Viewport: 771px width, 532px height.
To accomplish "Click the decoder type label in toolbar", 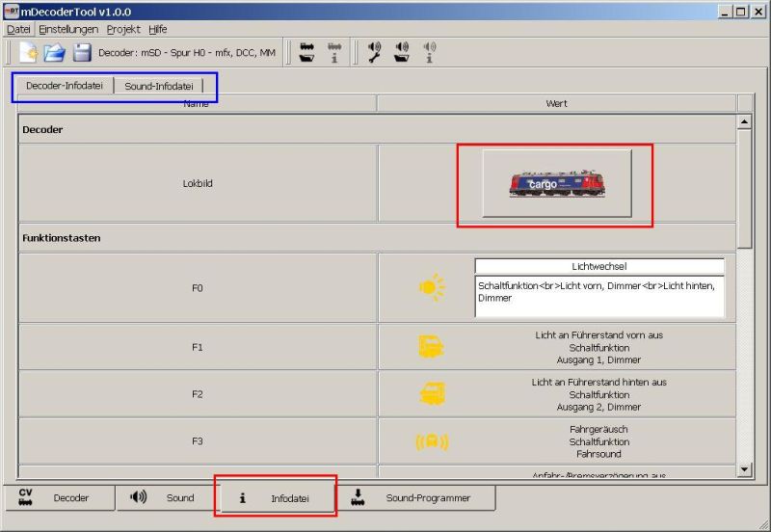I will tap(187, 53).
